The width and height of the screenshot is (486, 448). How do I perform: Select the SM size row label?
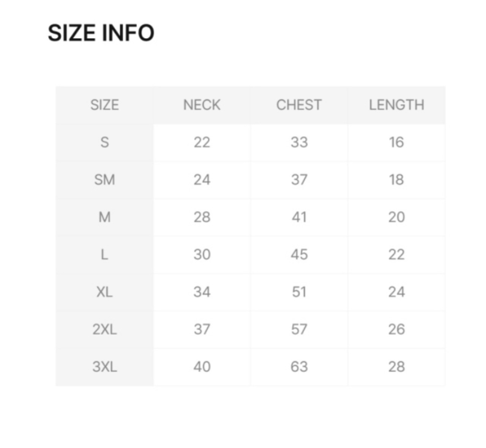point(104,180)
